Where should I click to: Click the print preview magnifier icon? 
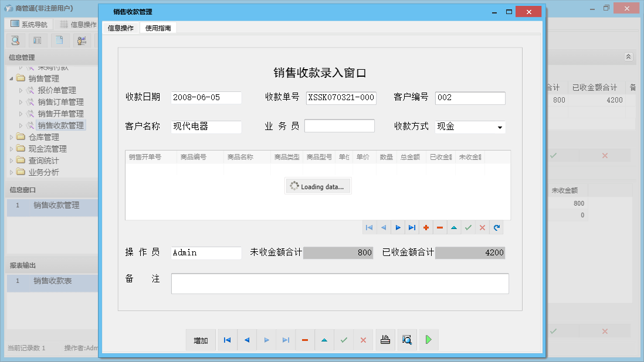[407, 340]
